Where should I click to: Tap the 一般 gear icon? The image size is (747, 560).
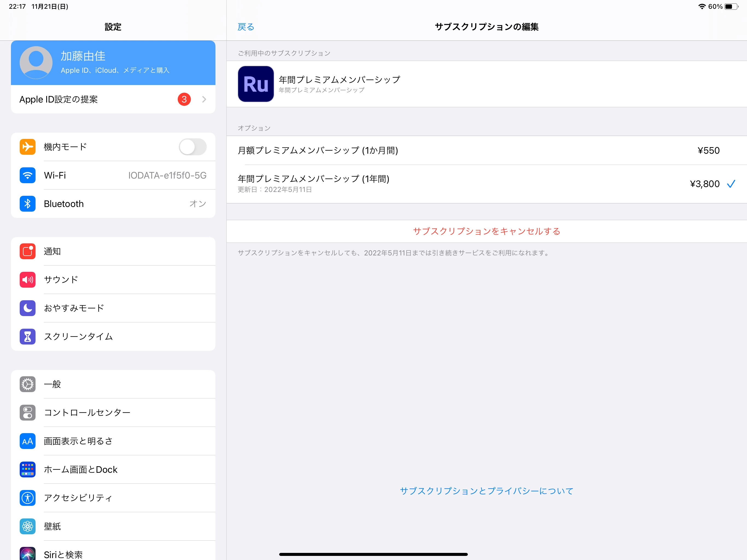pos(27,384)
